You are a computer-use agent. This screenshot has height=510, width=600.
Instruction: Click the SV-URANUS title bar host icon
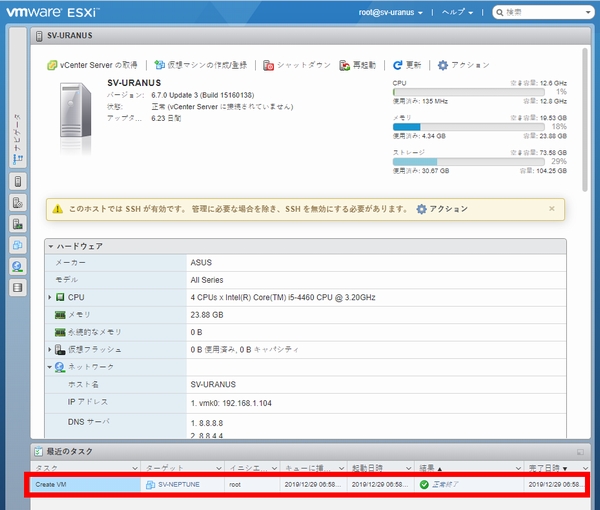point(39,36)
